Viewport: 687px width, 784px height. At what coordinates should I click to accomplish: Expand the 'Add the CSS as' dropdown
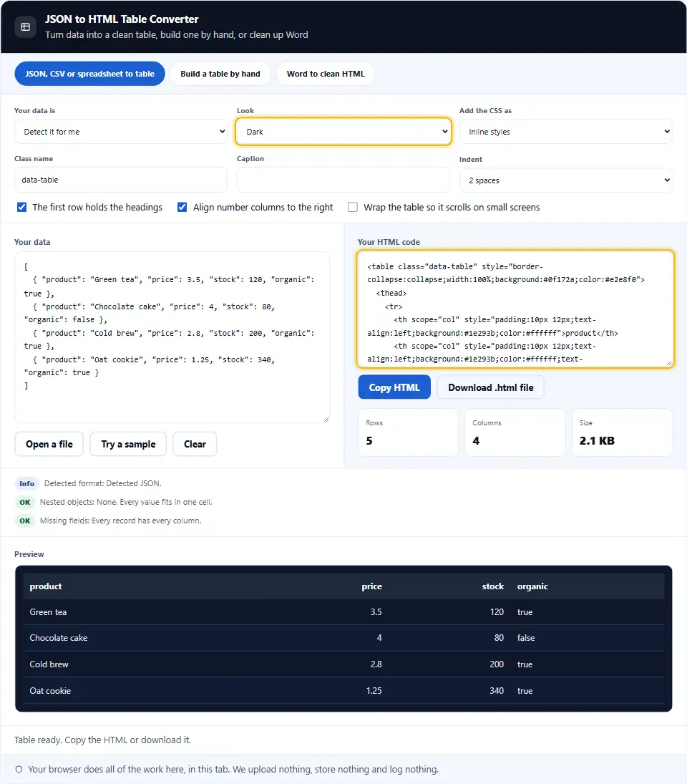[x=565, y=132]
